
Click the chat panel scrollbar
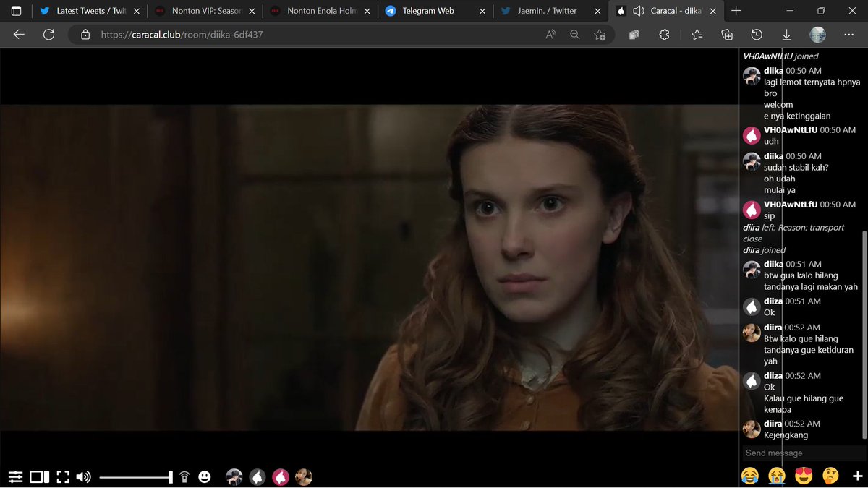(x=864, y=335)
